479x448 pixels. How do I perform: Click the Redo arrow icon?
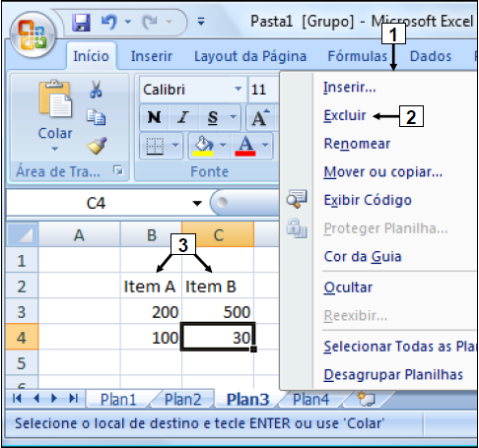(x=150, y=22)
